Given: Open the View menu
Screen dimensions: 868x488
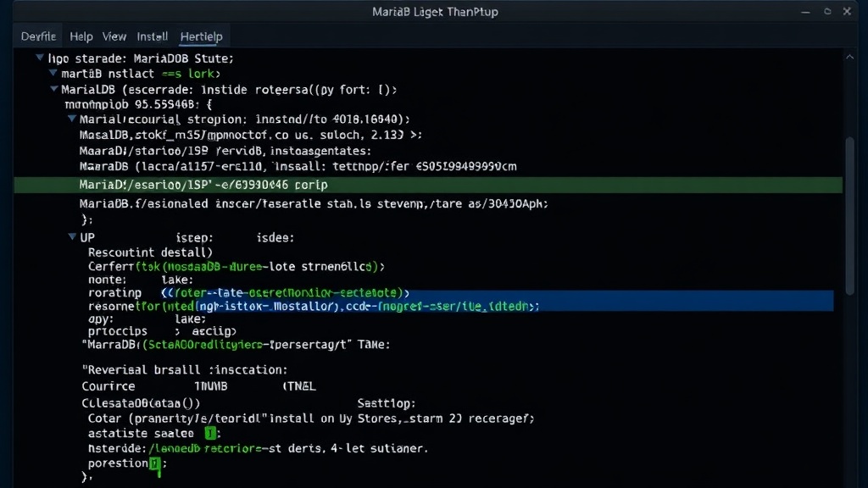Looking at the screenshot, I should pyautogui.click(x=114, y=36).
